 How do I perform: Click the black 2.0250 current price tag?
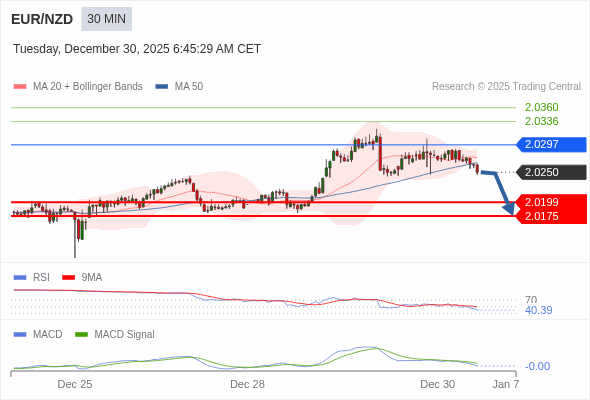click(551, 172)
